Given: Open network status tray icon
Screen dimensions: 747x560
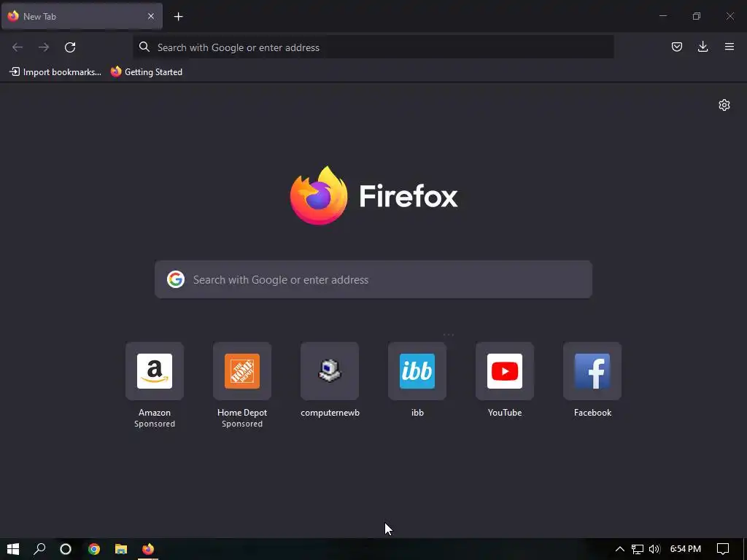Looking at the screenshot, I should [x=638, y=549].
